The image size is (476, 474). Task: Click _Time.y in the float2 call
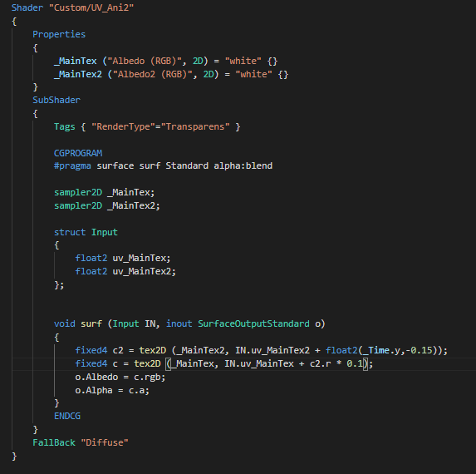tap(381, 350)
